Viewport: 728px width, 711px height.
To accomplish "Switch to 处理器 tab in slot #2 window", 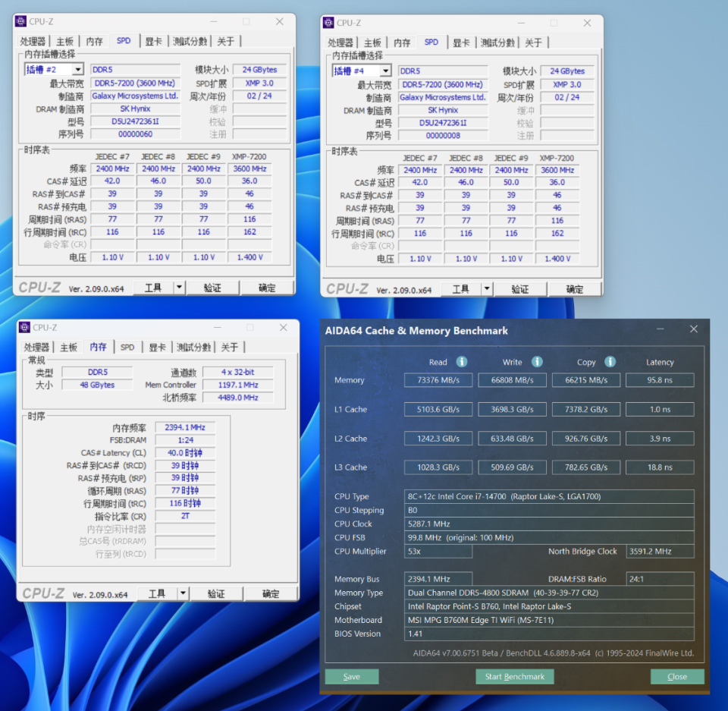I will [32, 42].
